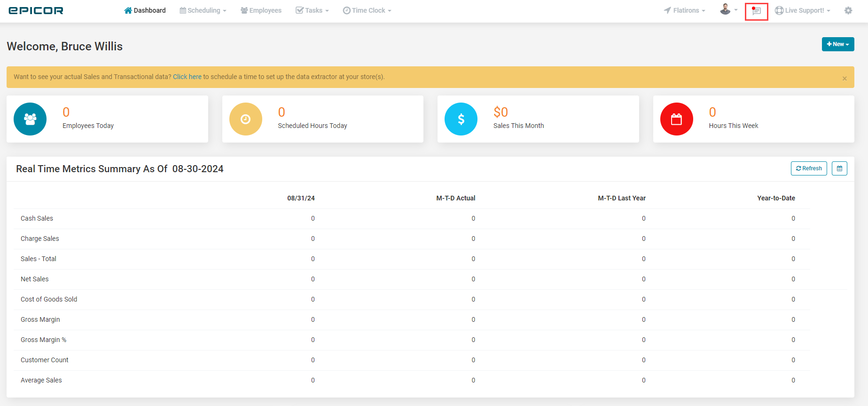Select the M-T-D Actual column header
Screen dimensions: 868x406
pos(456,198)
